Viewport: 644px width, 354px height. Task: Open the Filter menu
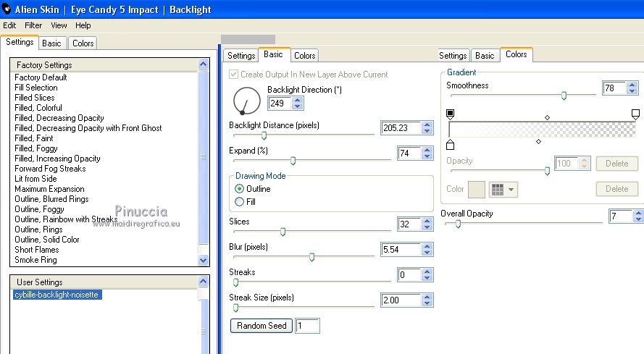(x=33, y=25)
